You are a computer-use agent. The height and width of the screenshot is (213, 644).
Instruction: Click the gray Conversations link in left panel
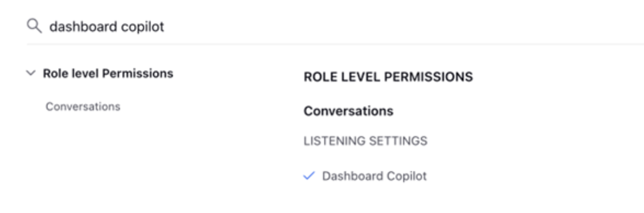coord(83,107)
